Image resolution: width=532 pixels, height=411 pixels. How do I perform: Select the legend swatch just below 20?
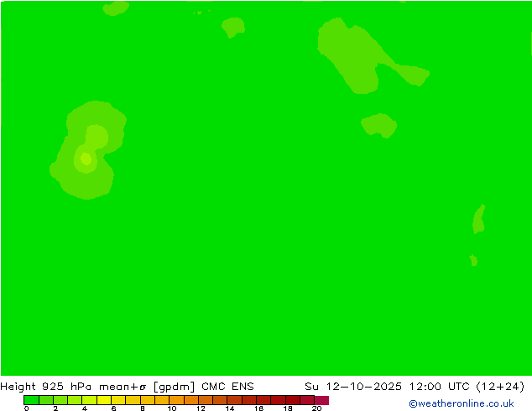[307, 400]
